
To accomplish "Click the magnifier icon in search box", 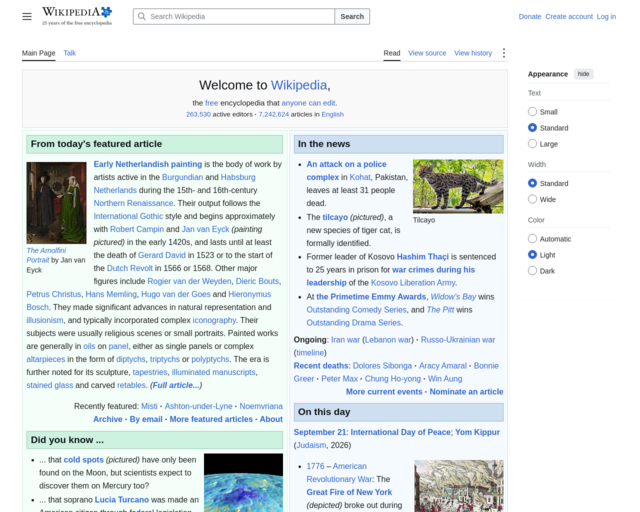I will click(142, 16).
